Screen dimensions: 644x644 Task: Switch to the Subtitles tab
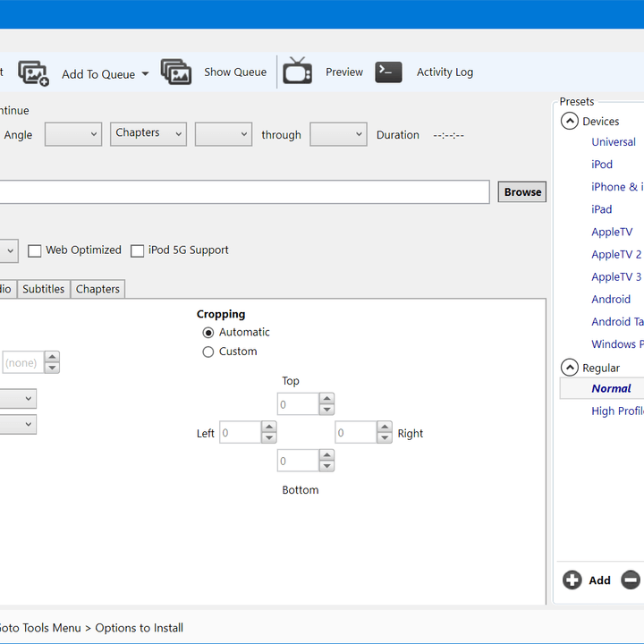(x=44, y=289)
